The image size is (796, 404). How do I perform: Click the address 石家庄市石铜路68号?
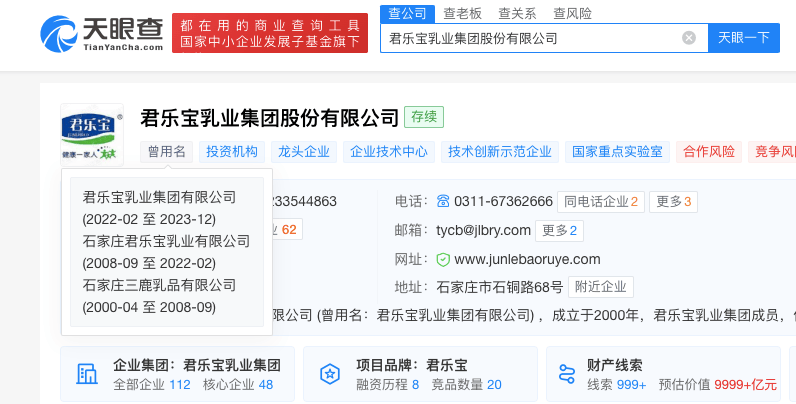tap(500, 287)
